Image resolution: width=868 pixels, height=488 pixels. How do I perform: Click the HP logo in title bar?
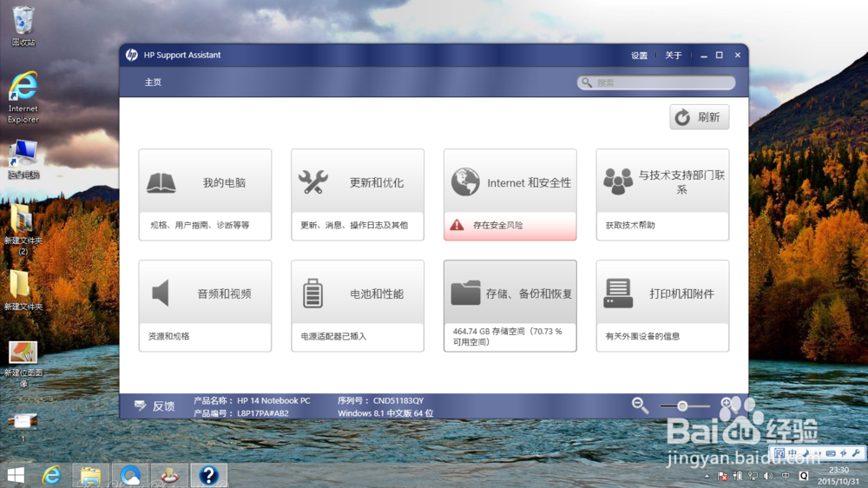pos(132,55)
